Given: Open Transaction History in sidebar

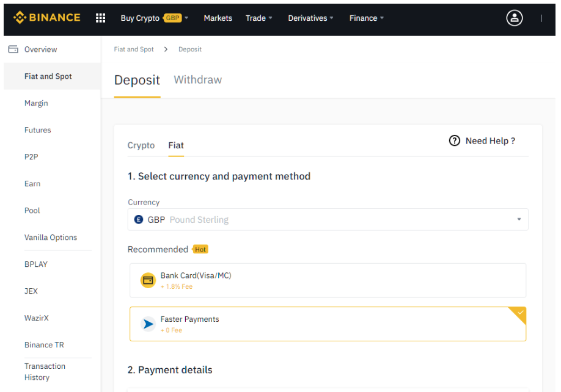Looking at the screenshot, I should click(x=45, y=372).
